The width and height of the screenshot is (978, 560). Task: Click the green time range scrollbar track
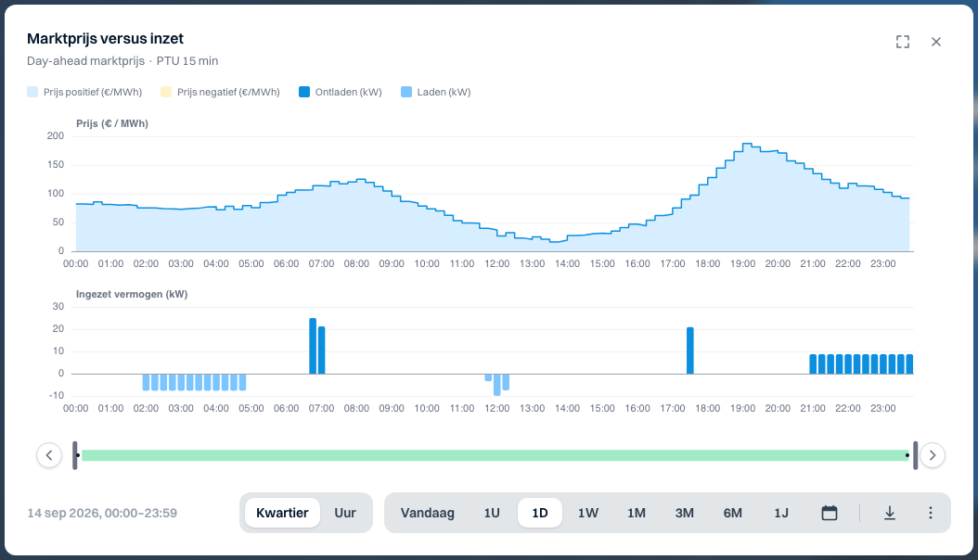click(x=495, y=455)
